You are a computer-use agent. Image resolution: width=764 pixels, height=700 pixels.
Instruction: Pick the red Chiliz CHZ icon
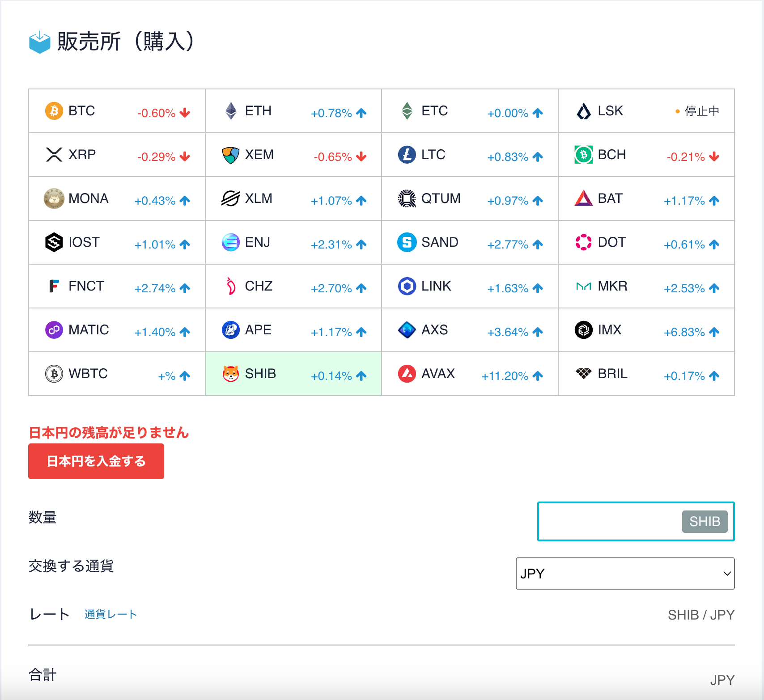click(x=231, y=286)
